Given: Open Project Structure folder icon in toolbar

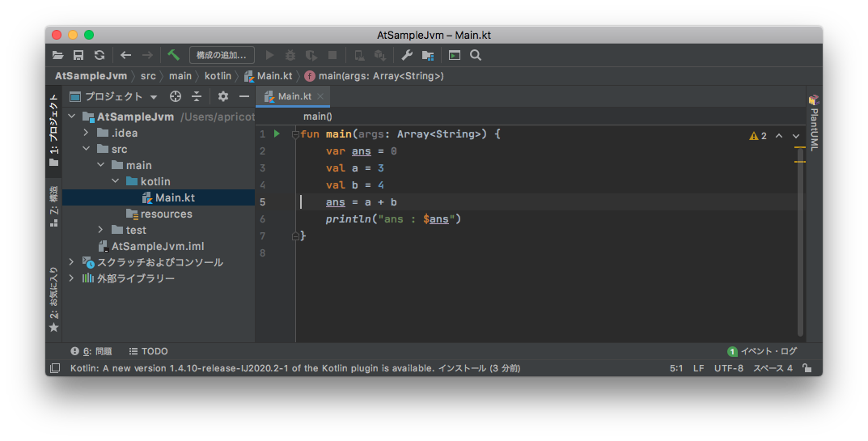Looking at the screenshot, I should pos(428,55).
